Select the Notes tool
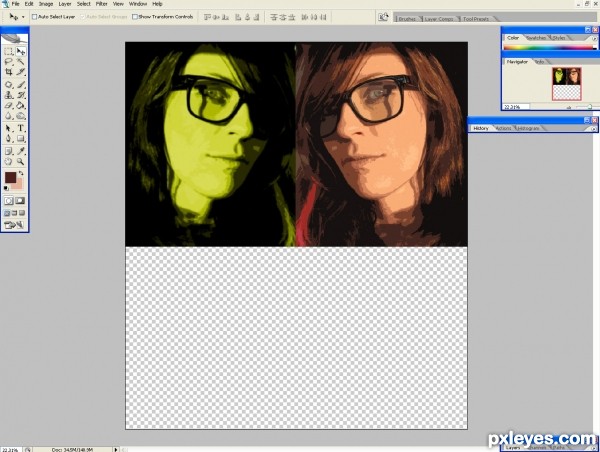 (9, 151)
